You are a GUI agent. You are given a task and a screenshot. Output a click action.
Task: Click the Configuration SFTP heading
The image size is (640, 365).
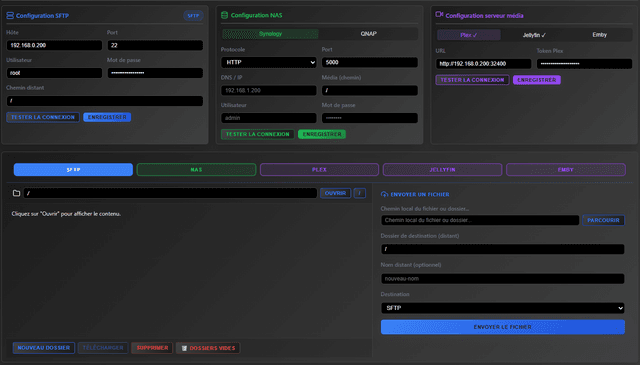(42, 16)
